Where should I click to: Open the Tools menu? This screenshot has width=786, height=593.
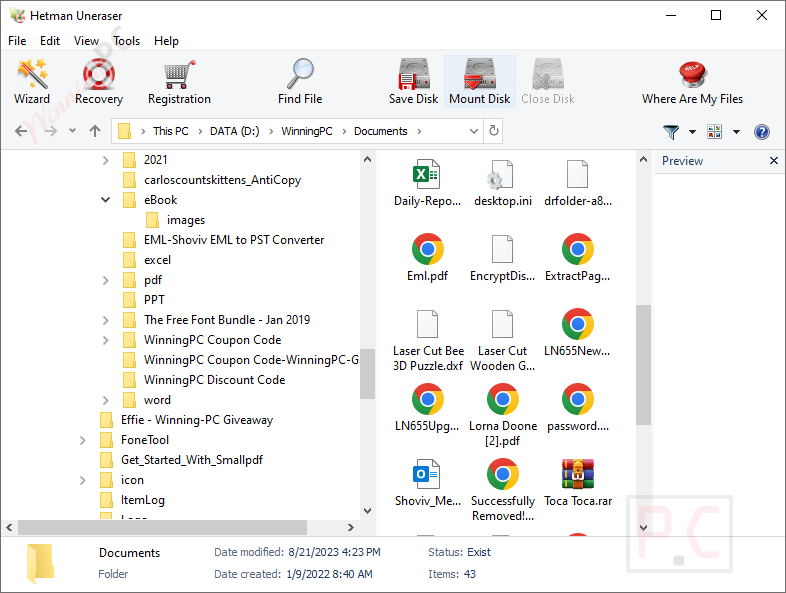tap(126, 41)
